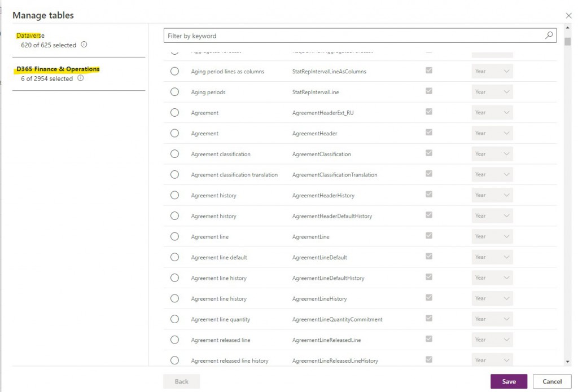Close the Manage tables dialog

pos(569,15)
